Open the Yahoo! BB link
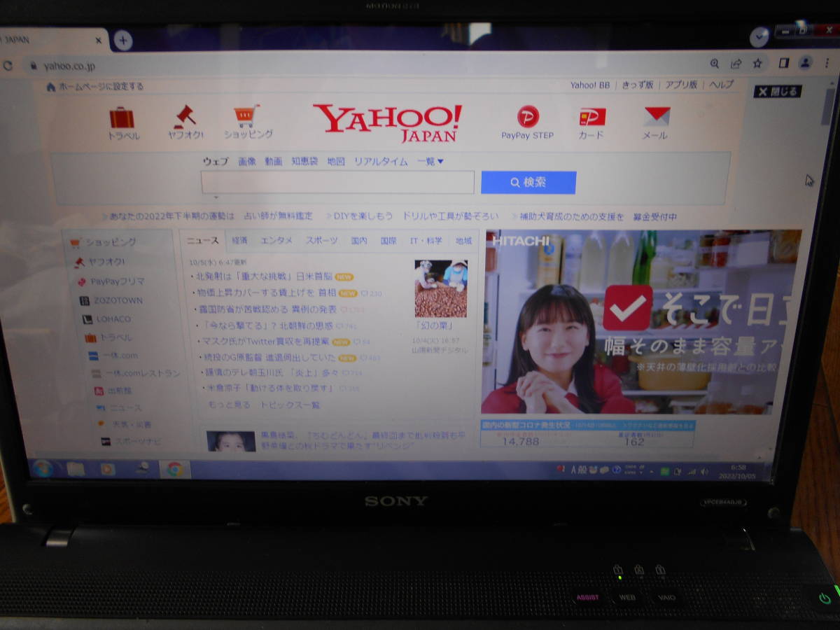This screenshot has height=630, width=840. 590,85
